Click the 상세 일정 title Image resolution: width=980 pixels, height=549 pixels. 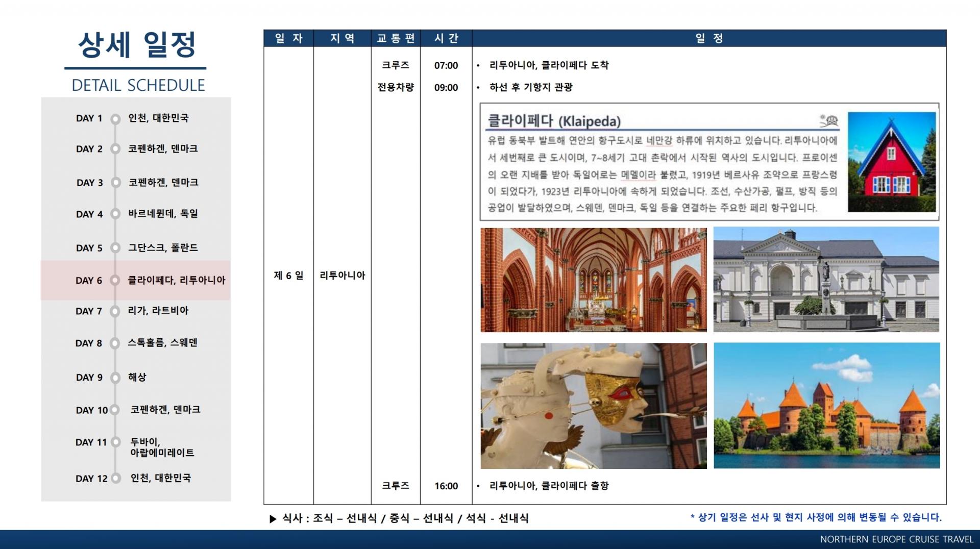tap(136, 45)
